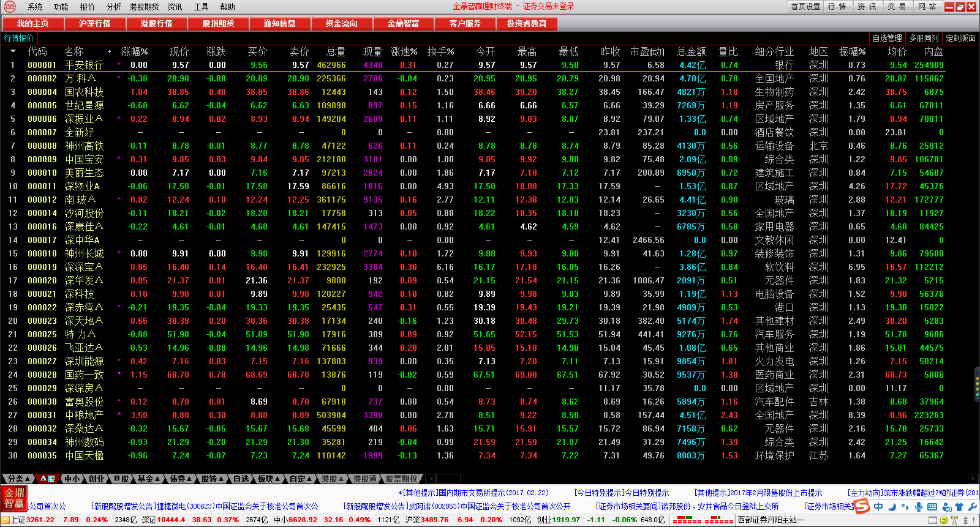Viewport: 980px width, 527px height.
Task: Open the 功能 menu
Action: (x=61, y=7)
